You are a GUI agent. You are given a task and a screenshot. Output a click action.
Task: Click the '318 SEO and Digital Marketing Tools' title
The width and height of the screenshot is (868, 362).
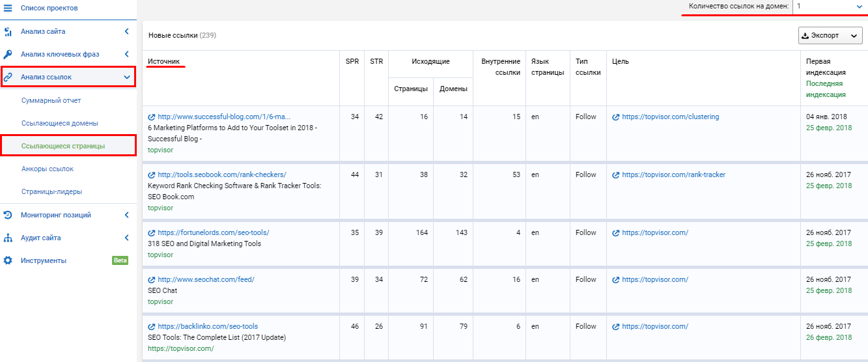(x=204, y=244)
